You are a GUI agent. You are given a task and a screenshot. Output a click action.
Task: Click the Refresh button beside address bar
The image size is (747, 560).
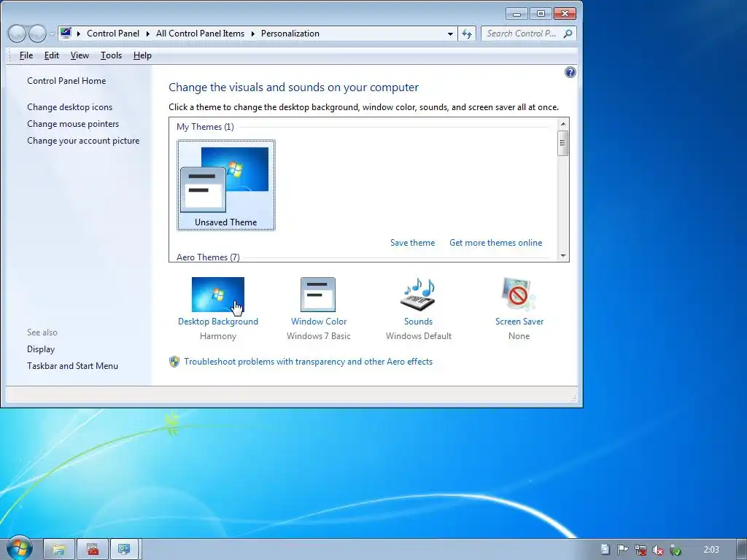(467, 34)
